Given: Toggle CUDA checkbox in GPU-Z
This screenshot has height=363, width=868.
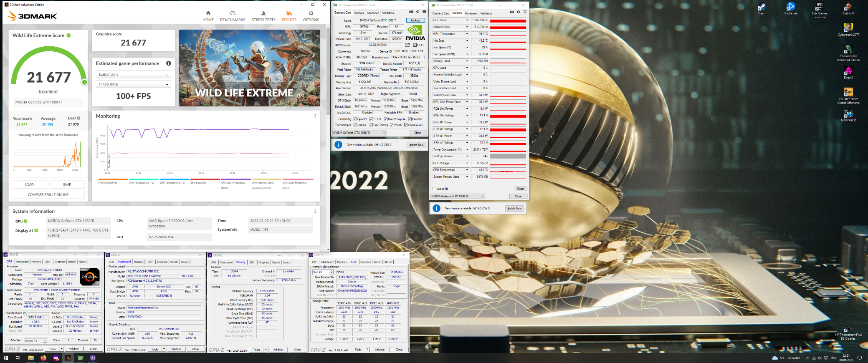Looking at the screenshot, I should tap(371, 119).
